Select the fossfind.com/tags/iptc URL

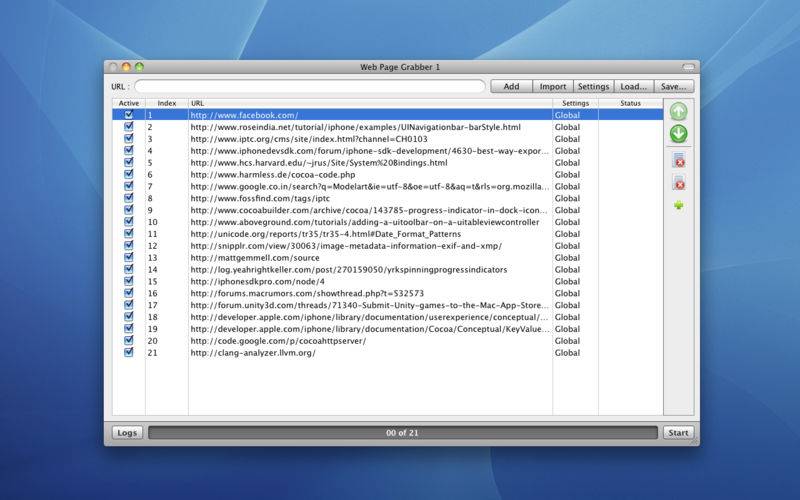[x=260, y=198]
